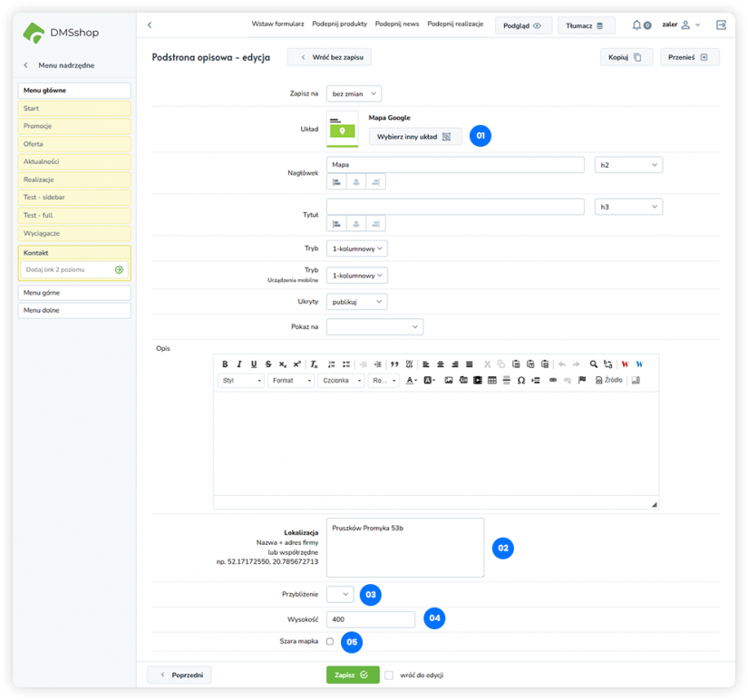Image resolution: width=748 pixels, height=700 pixels.
Task: Click the Wysokość input field
Action: click(370, 619)
